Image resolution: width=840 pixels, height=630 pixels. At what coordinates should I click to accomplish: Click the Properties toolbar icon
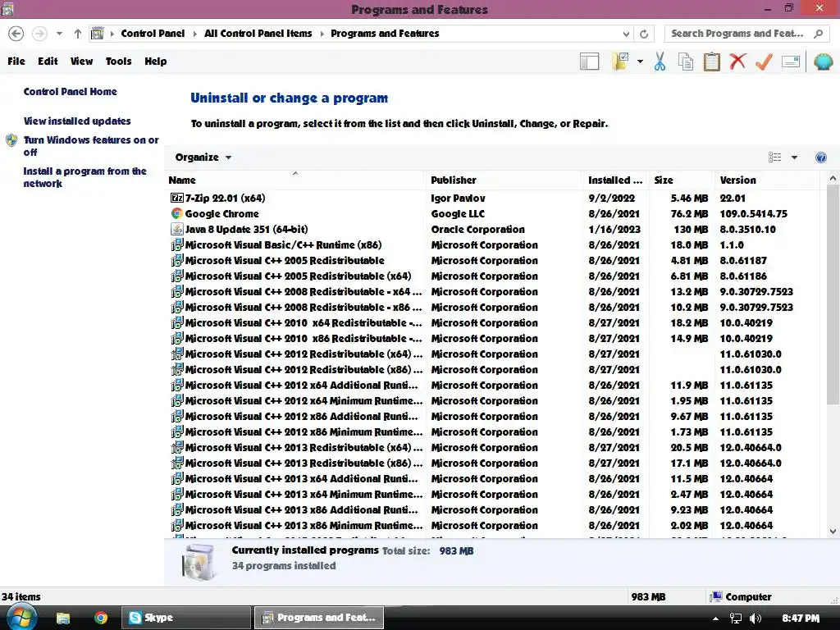(791, 62)
